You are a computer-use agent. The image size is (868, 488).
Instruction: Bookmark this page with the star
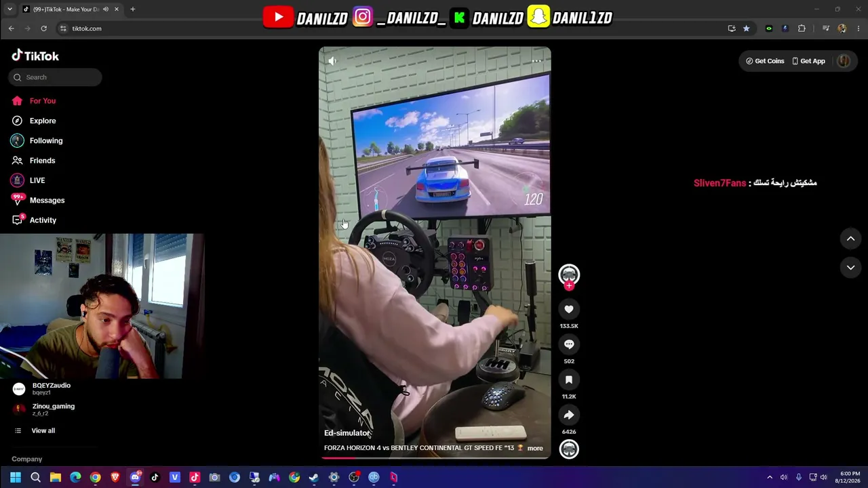click(747, 28)
